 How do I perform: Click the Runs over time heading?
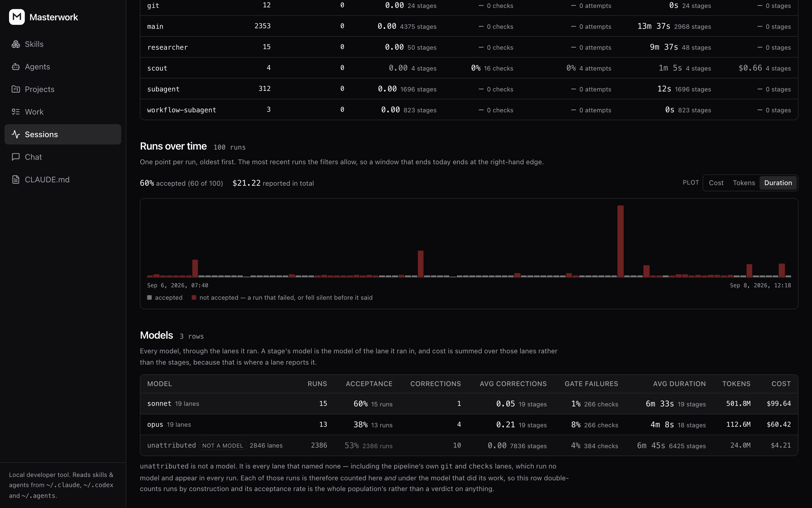173,146
